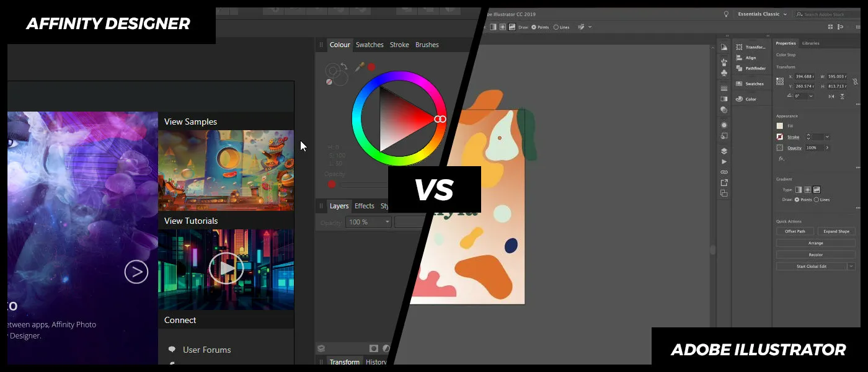
Task: Click the Fill color swatch under Appearance
Action: coord(779,125)
